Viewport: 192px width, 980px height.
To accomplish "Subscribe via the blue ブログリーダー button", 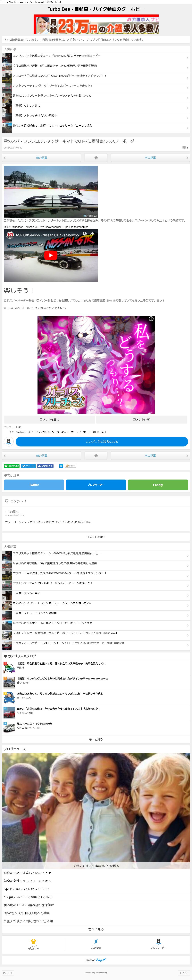I will coord(96,485).
